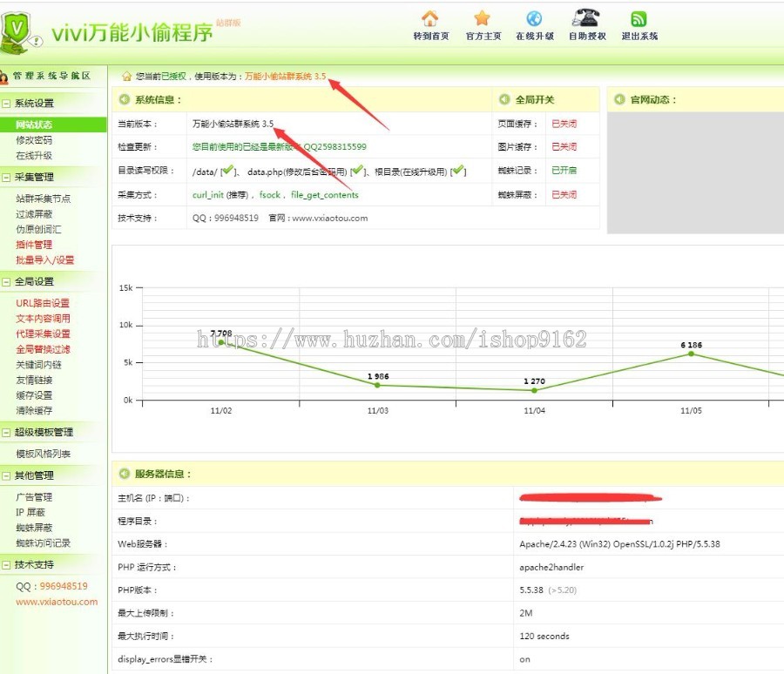
Task: Toggle 蜘蛛屏蔽 status 已关闭
Action: [x=564, y=194]
